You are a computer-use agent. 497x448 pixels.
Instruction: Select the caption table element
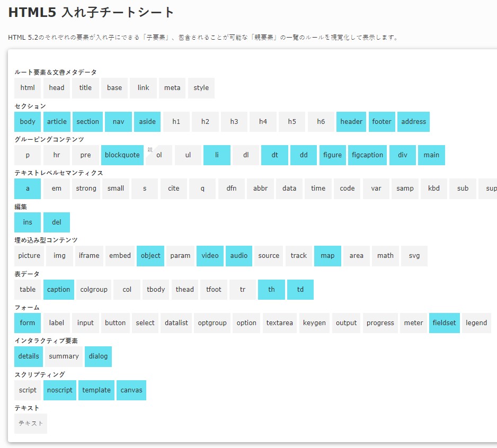[x=58, y=290]
